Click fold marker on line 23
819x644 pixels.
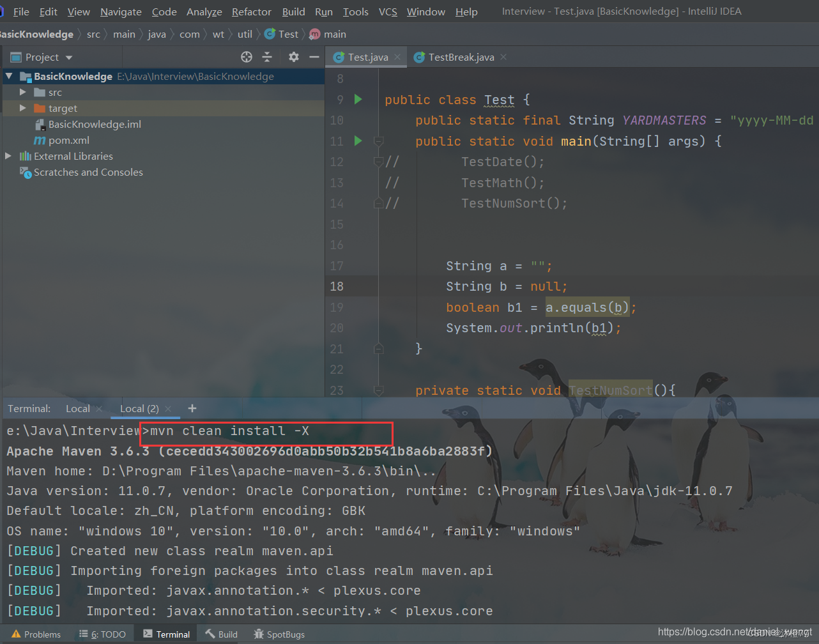378,390
